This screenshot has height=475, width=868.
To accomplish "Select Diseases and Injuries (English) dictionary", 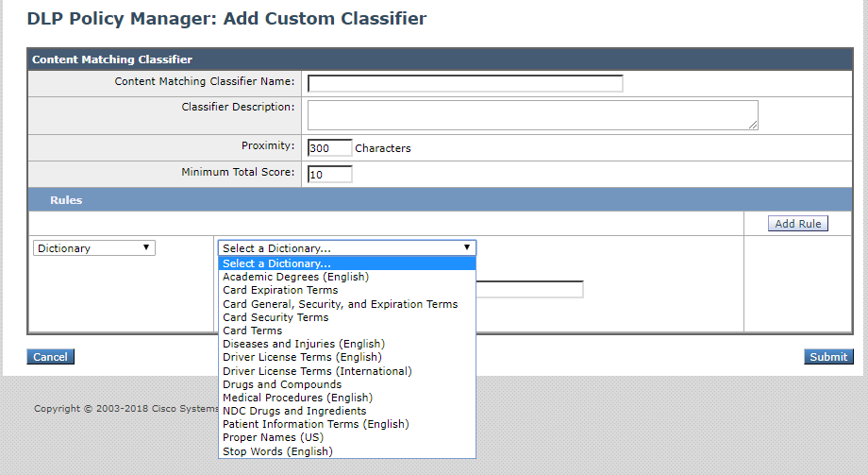I will (347, 344).
